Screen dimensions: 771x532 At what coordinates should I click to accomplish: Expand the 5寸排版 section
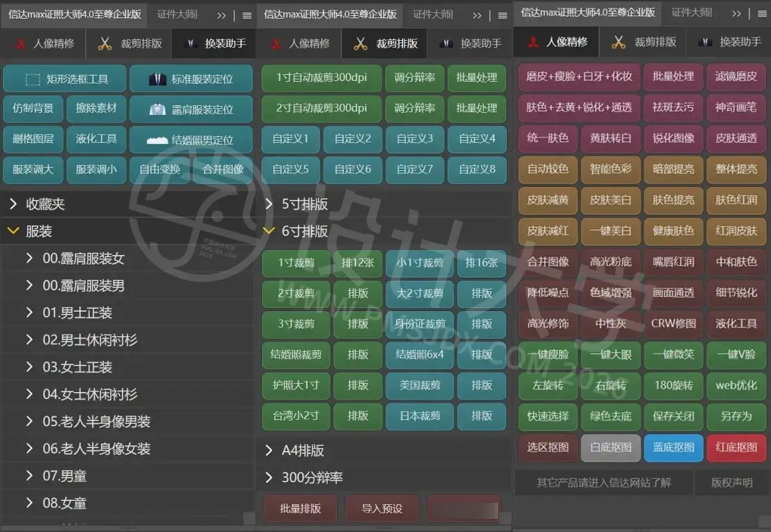pos(384,204)
